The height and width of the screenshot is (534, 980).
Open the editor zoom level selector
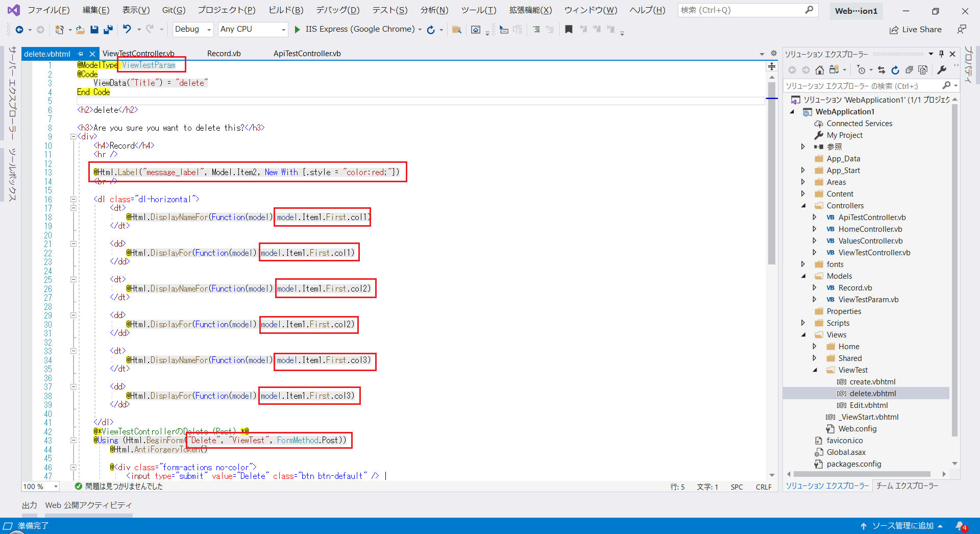(x=40, y=487)
